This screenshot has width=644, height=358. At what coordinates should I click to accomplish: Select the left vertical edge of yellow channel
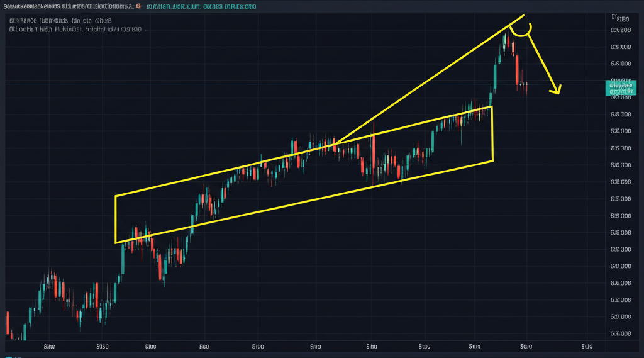(x=116, y=219)
